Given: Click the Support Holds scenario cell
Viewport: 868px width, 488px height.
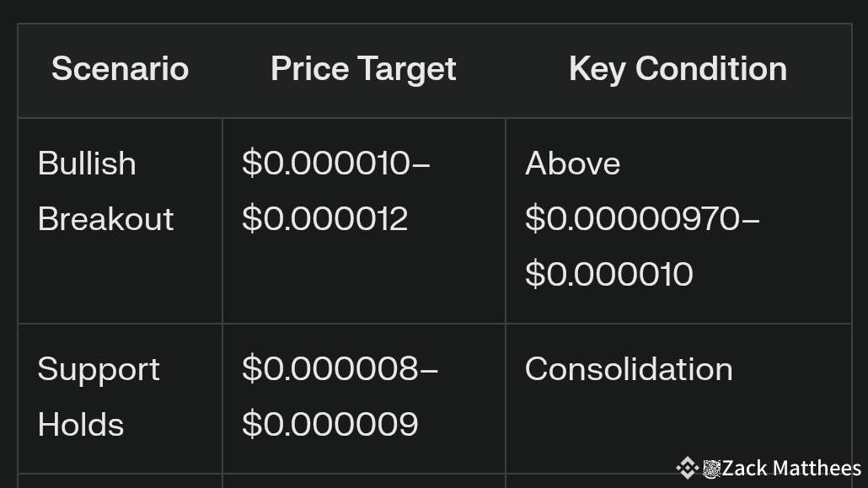Looking at the screenshot, I should tap(120, 397).
